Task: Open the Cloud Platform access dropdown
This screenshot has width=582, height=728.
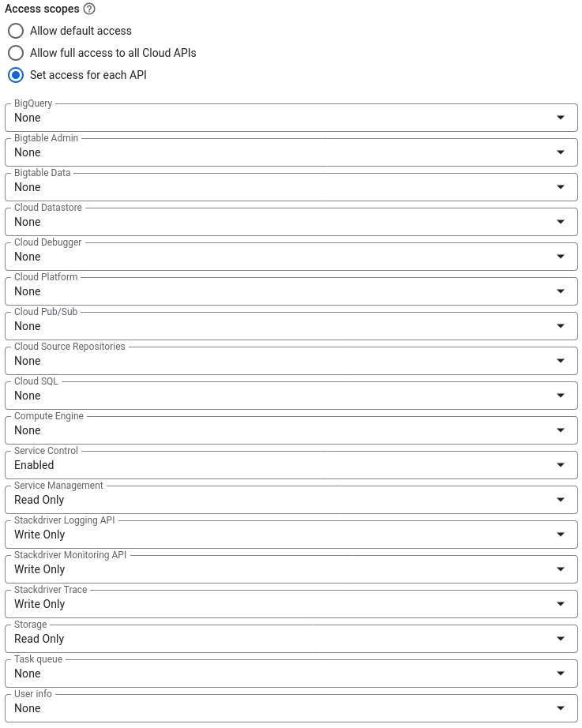Action: [x=291, y=291]
